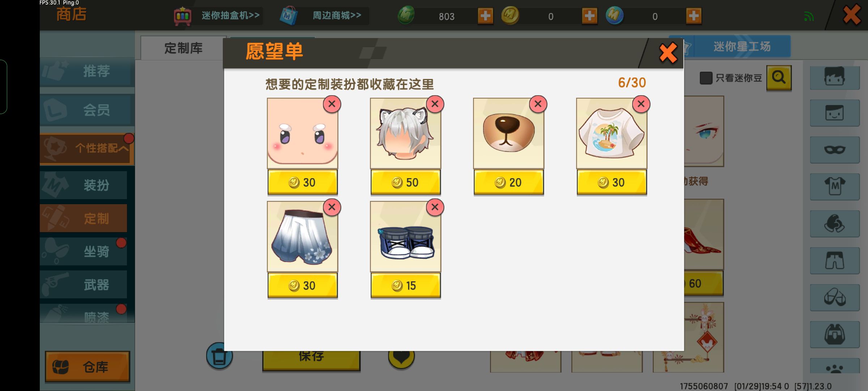The height and width of the screenshot is (391, 868).
Task: Remove the blue sneakers from wishlist
Action: [x=435, y=207]
